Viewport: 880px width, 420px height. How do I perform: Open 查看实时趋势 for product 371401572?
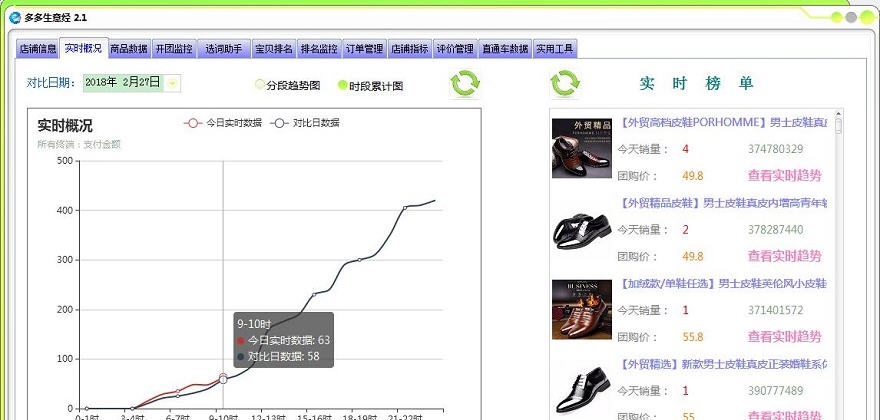[784, 336]
